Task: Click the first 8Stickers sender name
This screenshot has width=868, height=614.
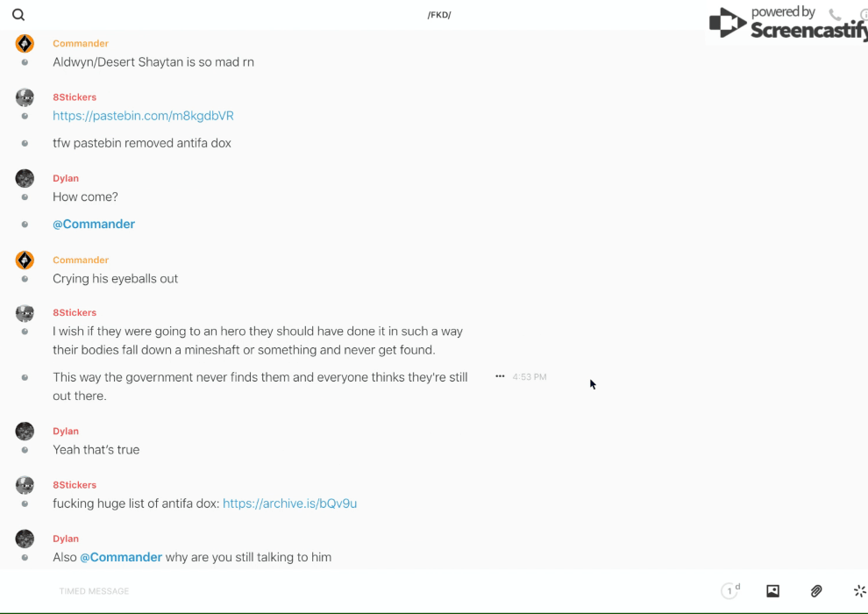Action: (75, 97)
